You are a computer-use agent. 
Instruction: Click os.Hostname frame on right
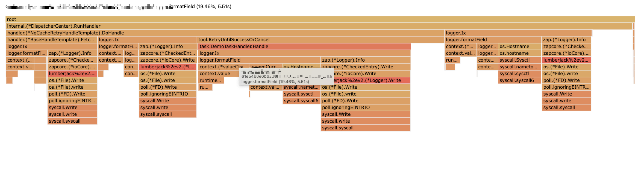520,46
